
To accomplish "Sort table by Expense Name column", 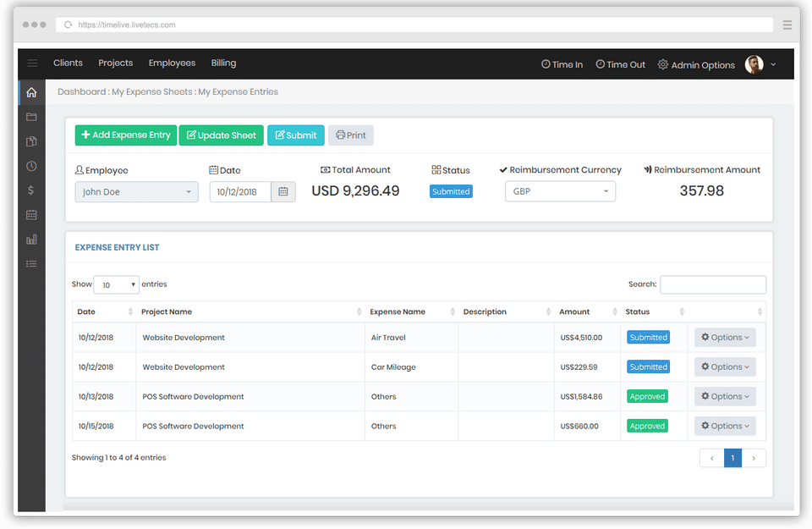I will (x=453, y=311).
